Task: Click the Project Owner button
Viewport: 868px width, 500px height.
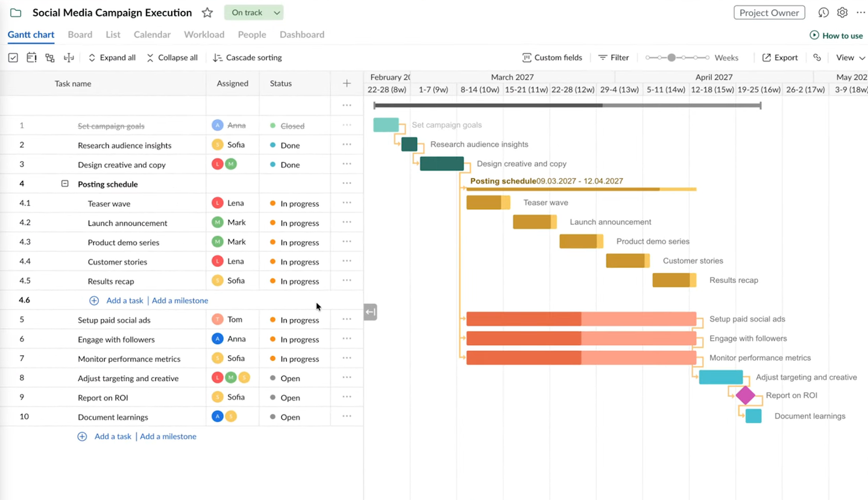Action: click(x=770, y=13)
